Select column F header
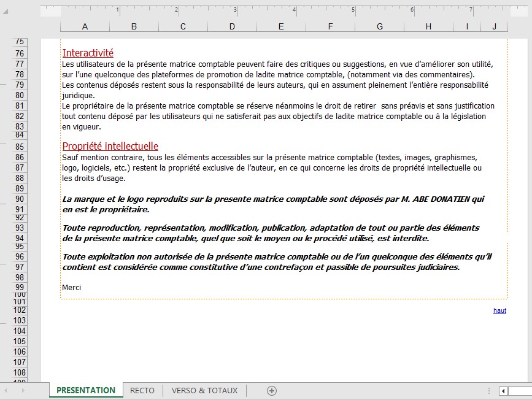 331,26
